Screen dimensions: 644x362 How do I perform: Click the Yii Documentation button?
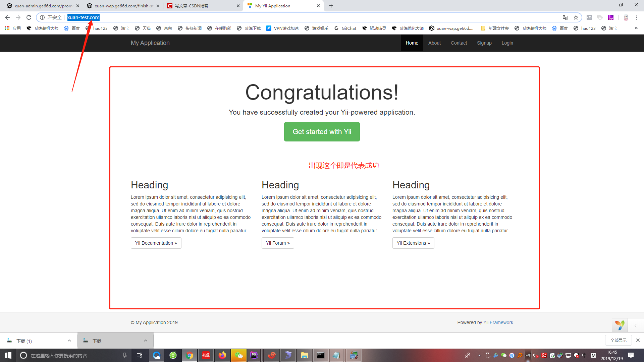tap(156, 243)
